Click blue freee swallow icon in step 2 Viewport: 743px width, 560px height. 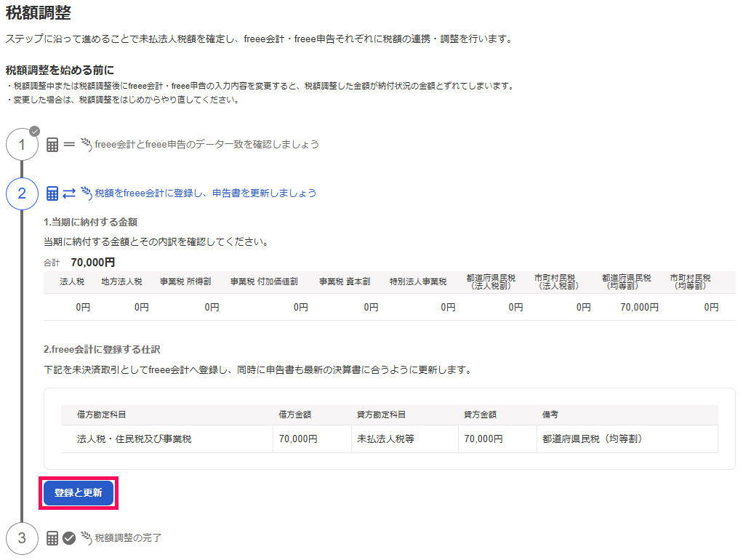point(87,193)
